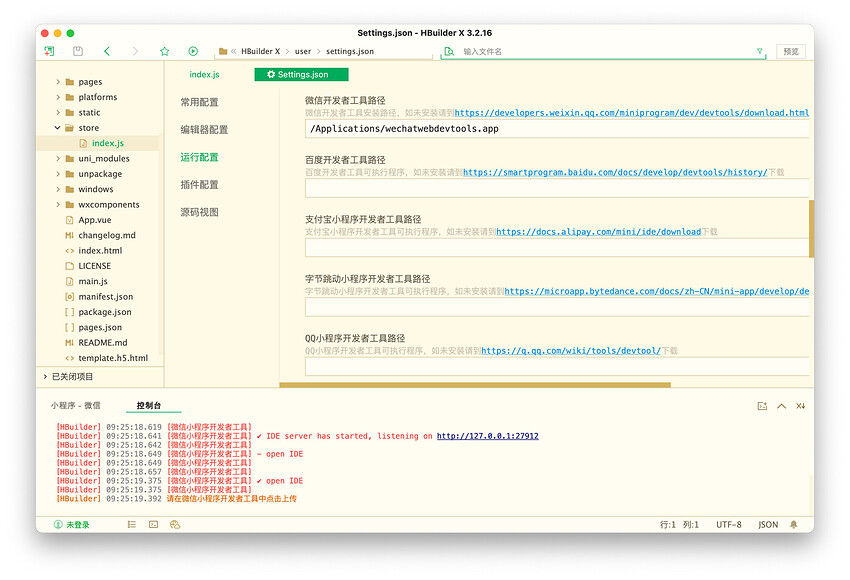Open index.html in the file tree
Image resolution: width=850 pixels, height=580 pixels.
tap(100, 250)
